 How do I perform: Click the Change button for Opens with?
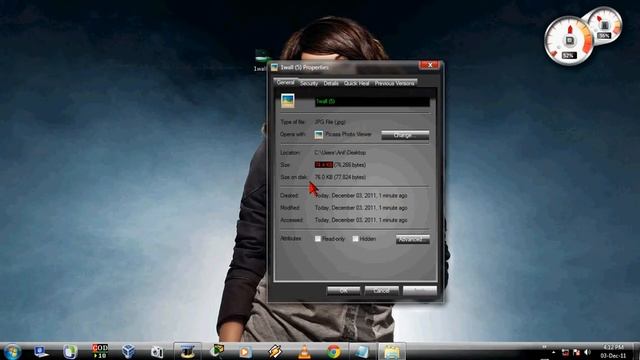point(405,135)
